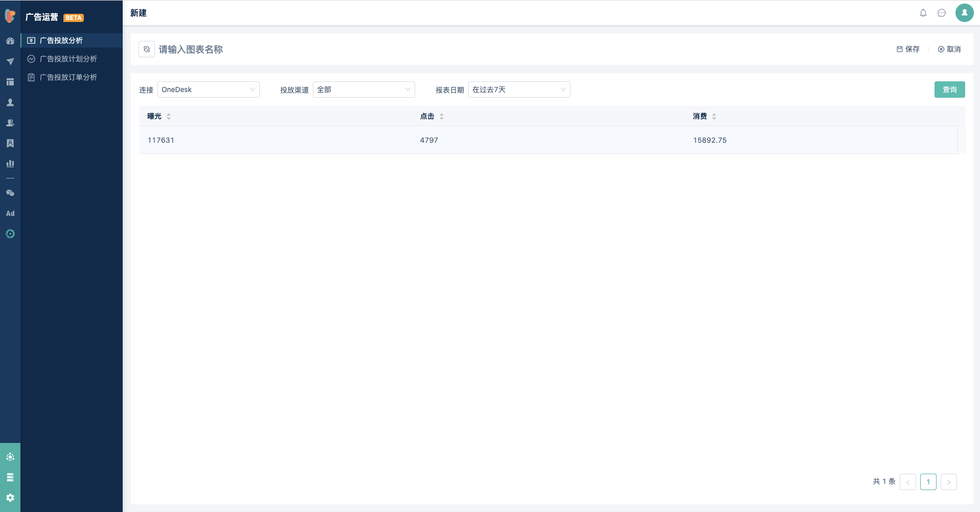
Task: Click the chart name input field
Action: (x=191, y=49)
